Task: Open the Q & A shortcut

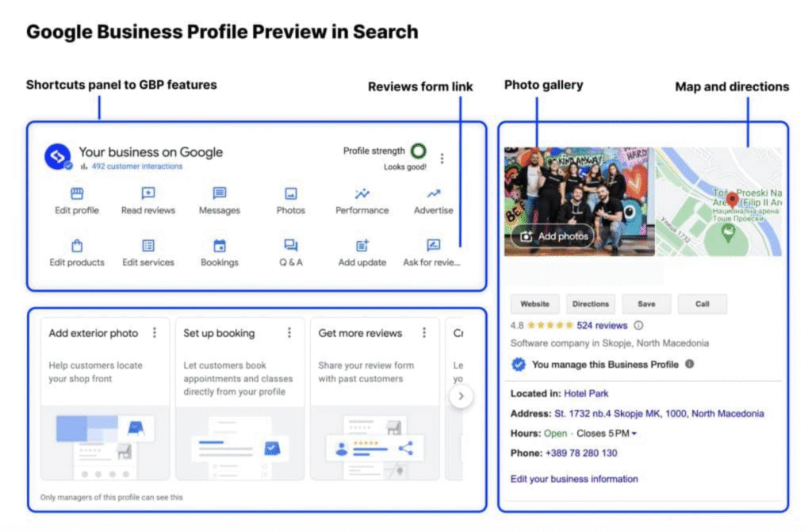Action: point(290,253)
